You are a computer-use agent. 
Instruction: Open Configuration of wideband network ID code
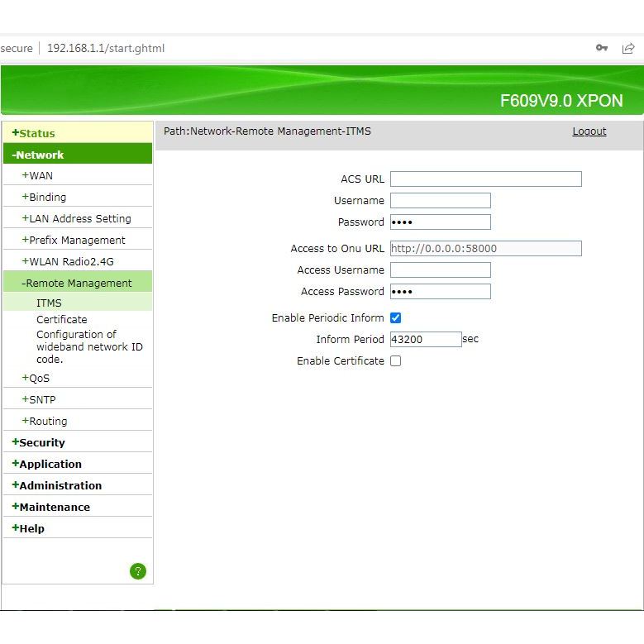pos(88,346)
